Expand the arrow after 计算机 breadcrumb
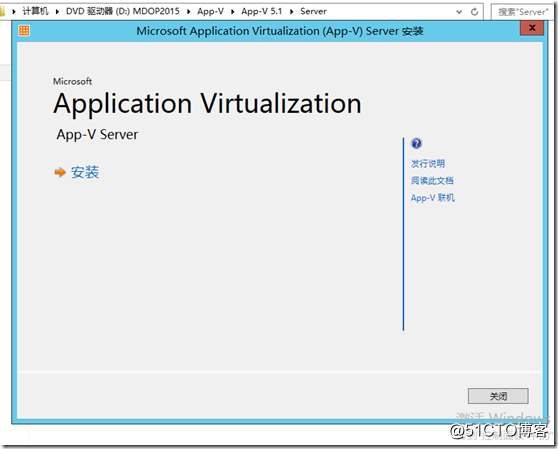 click(x=57, y=12)
